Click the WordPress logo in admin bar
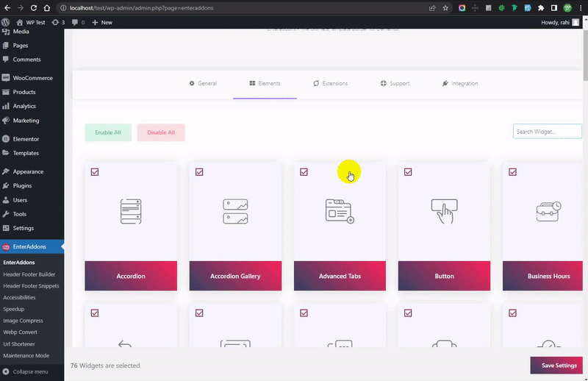 click(6, 23)
